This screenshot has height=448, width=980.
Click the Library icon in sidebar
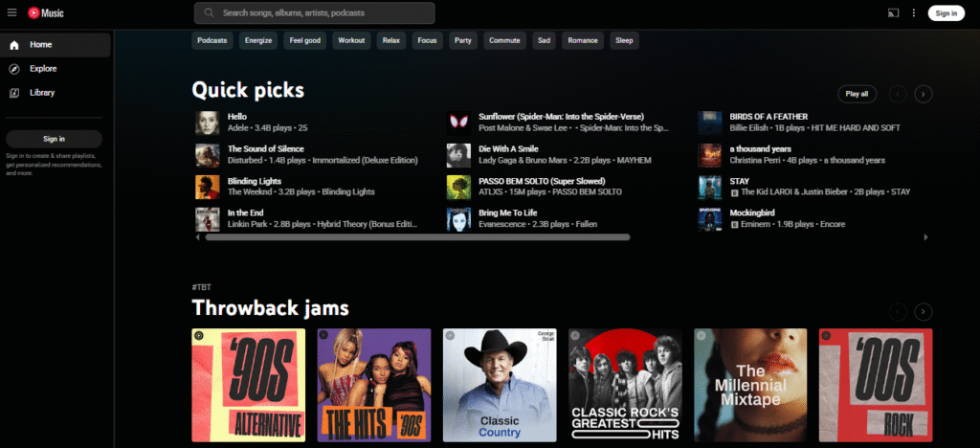pyautogui.click(x=14, y=93)
